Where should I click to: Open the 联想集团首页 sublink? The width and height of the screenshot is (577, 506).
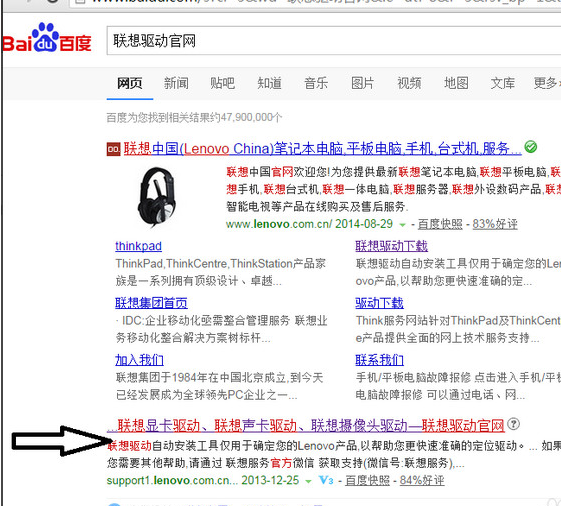[151, 303]
